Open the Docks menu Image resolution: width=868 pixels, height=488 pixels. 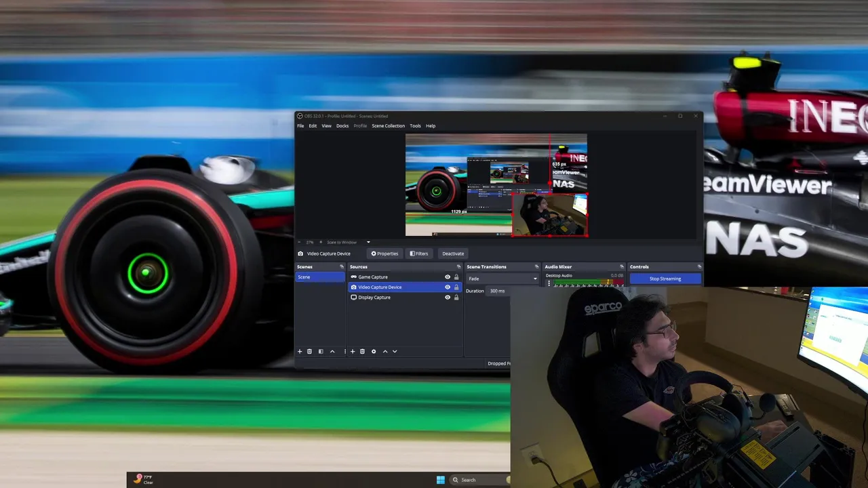coord(342,125)
